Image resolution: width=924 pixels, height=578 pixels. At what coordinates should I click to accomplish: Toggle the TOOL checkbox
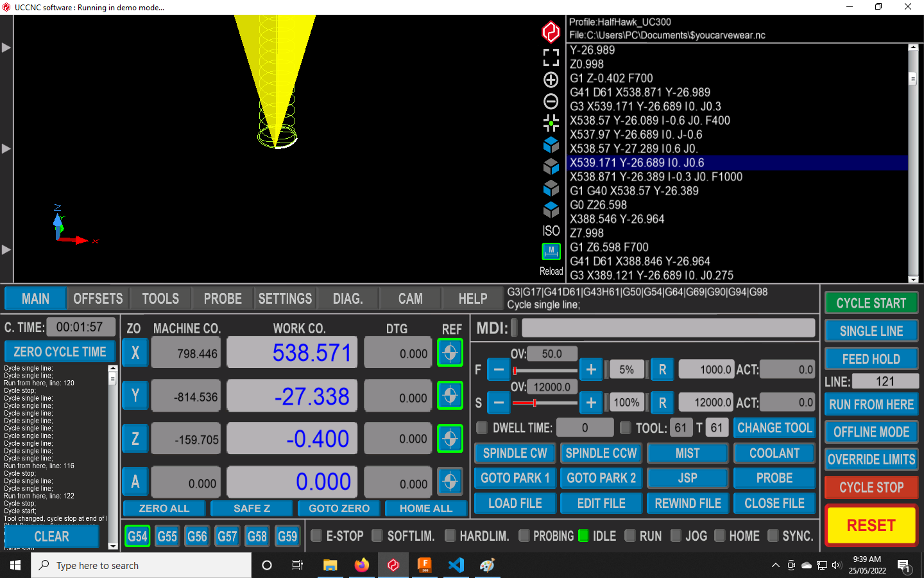(x=626, y=428)
